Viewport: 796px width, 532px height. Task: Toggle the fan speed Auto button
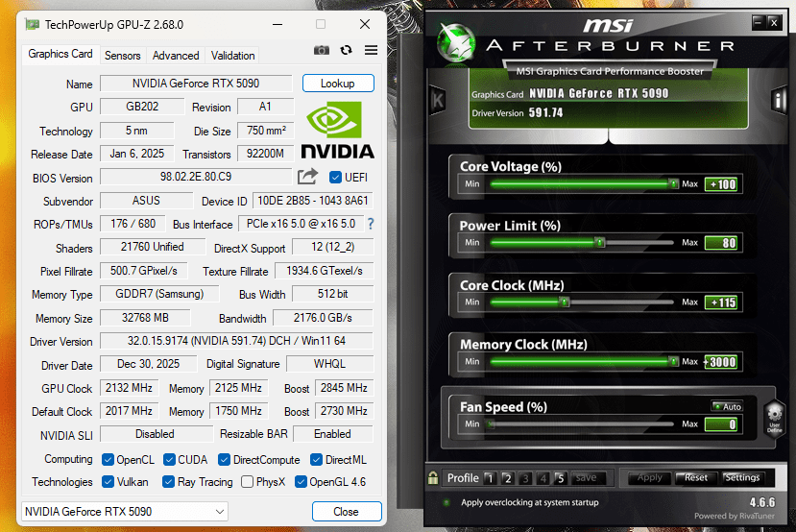728,406
